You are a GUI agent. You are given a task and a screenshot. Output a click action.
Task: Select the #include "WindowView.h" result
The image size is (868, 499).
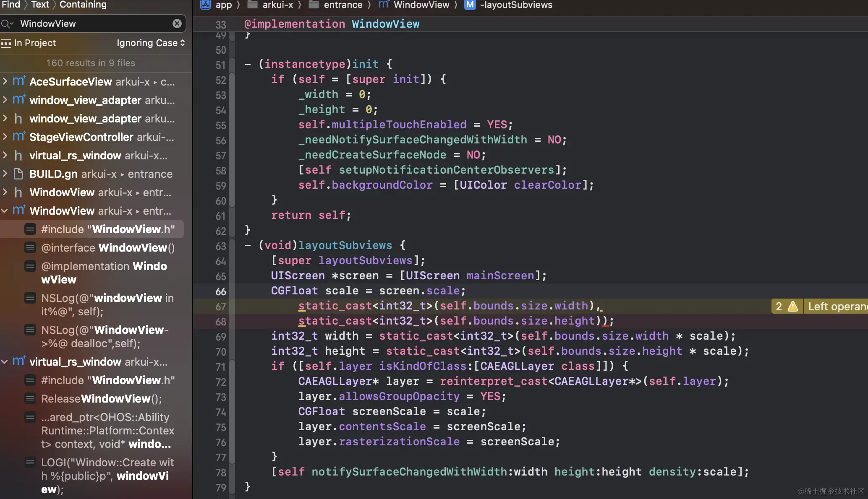point(107,229)
